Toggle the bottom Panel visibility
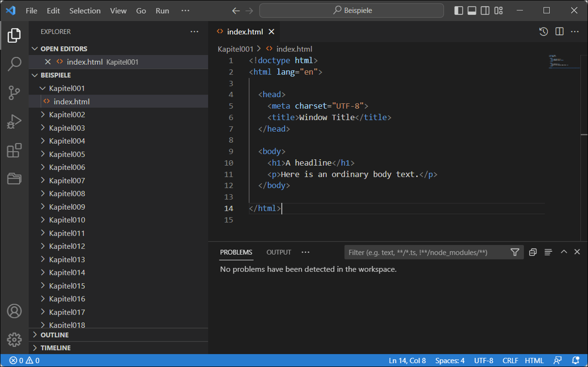The height and width of the screenshot is (367, 588). click(471, 10)
